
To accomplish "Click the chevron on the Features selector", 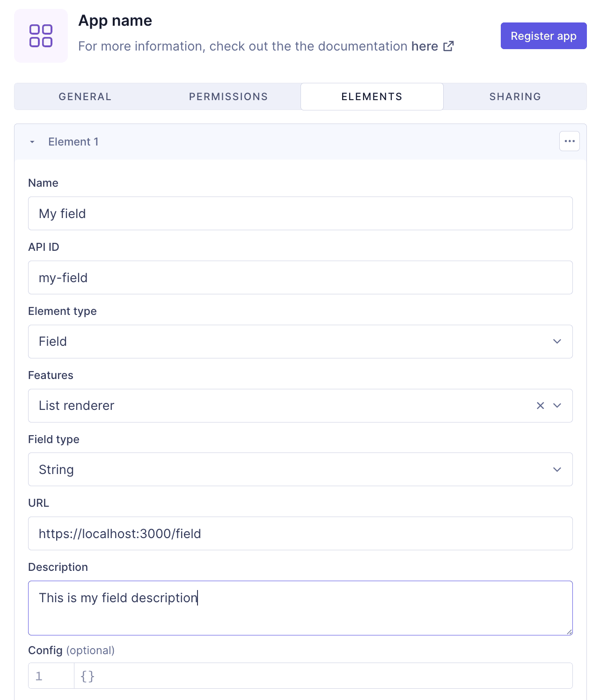I will (556, 406).
